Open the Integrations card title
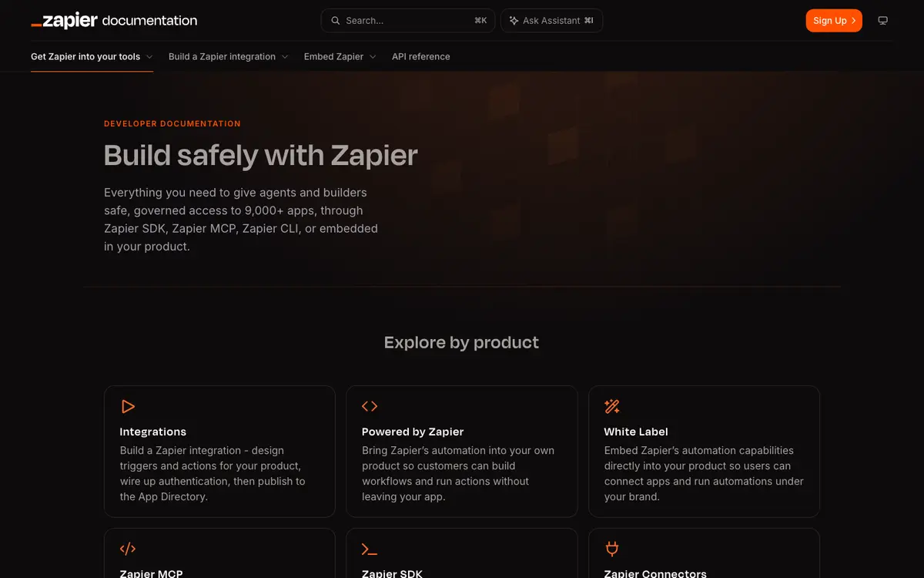Viewport: 924px width, 578px height. 153,432
